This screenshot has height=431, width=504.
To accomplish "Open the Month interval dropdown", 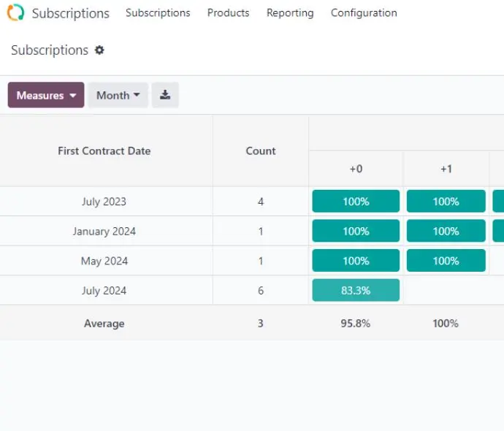I will pyautogui.click(x=118, y=95).
